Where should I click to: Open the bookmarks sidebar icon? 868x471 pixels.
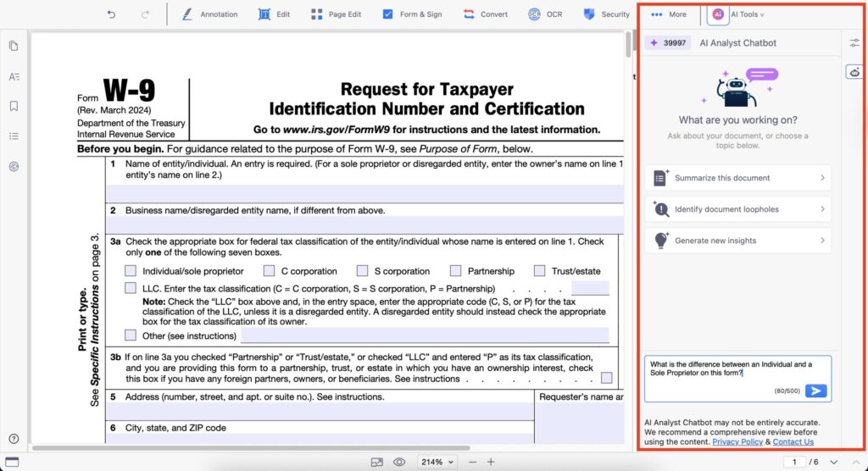pos(14,106)
